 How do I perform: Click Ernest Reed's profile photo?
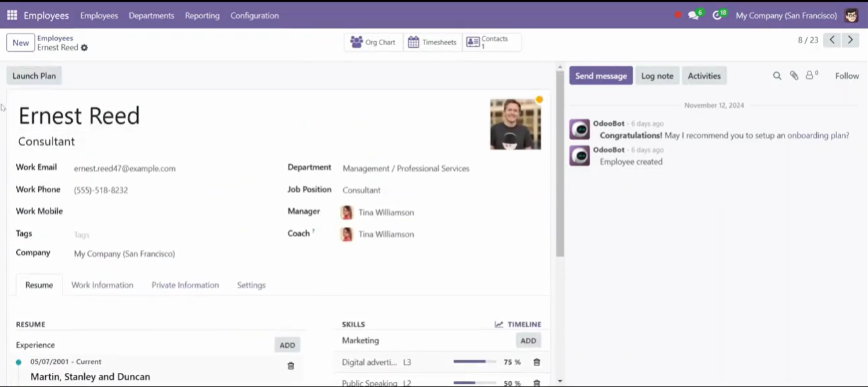(515, 124)
